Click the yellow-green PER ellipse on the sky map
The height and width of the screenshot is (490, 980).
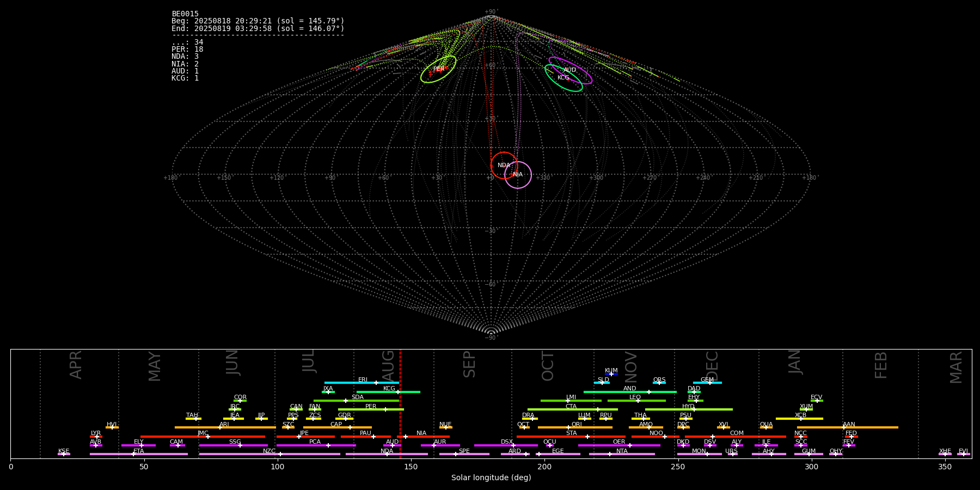pyautogui.click(x=438, y=69)
